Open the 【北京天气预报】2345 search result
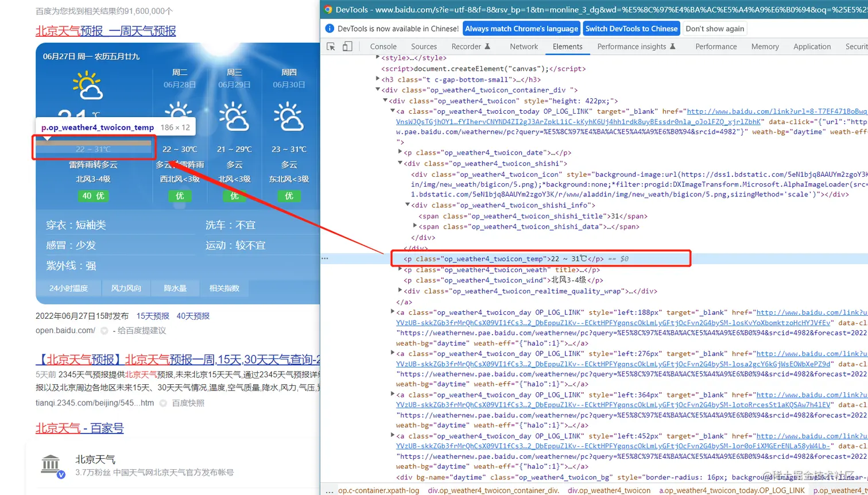868x495 pixels. point(177,361)
